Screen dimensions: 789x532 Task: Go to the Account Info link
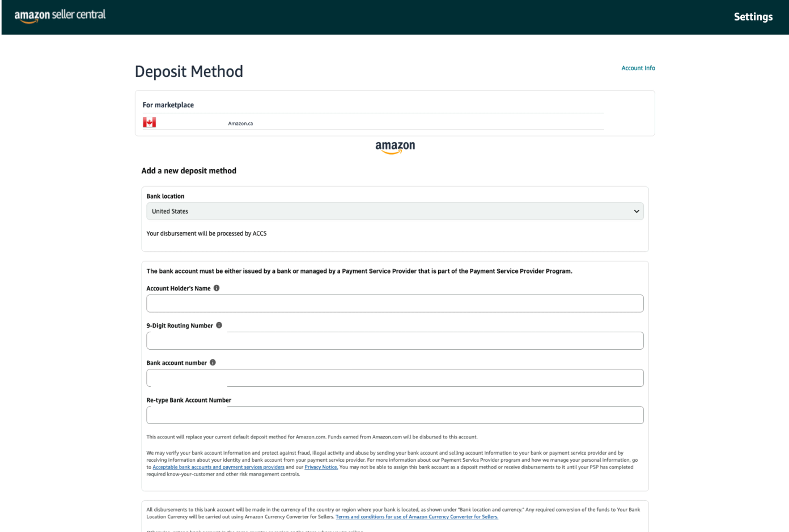(638, 68)
